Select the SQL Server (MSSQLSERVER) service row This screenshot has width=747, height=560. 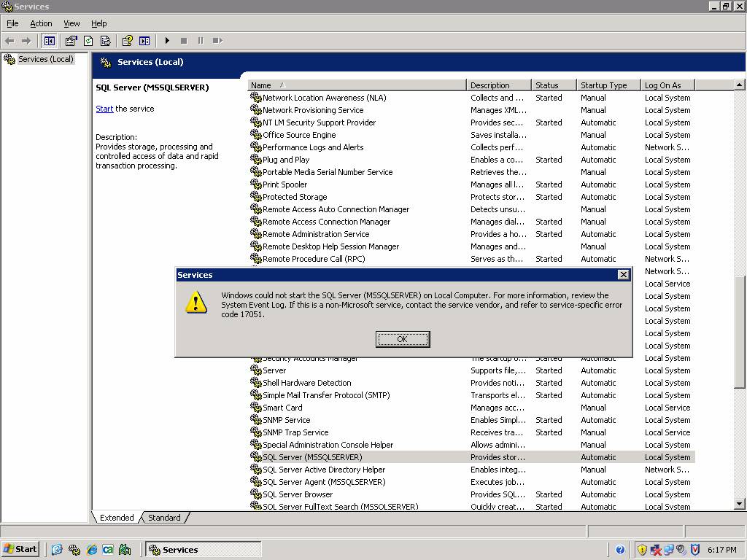click(471, 457)
